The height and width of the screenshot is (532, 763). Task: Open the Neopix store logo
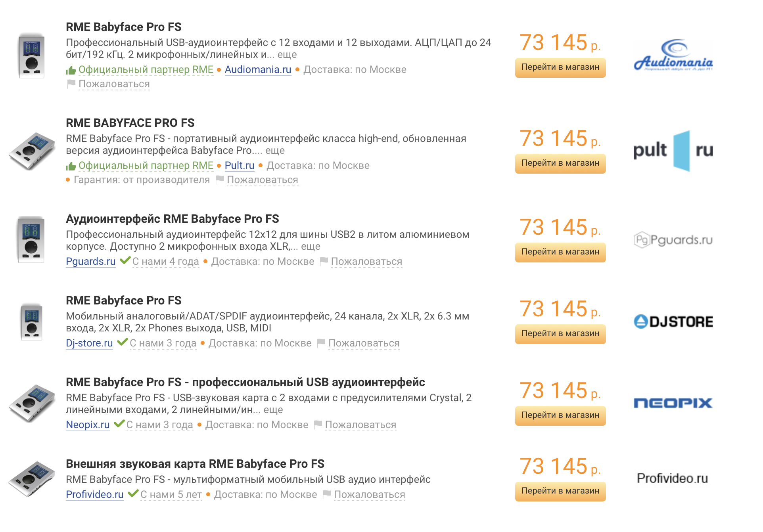(x=673, y=403)
